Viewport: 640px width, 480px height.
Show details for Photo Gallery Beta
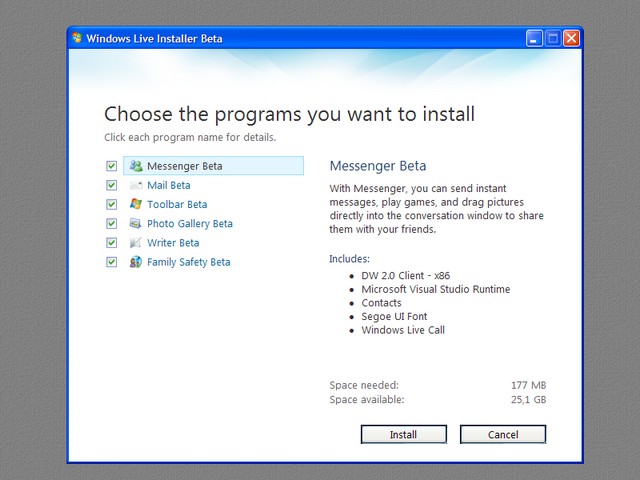[x=190, y=224]
